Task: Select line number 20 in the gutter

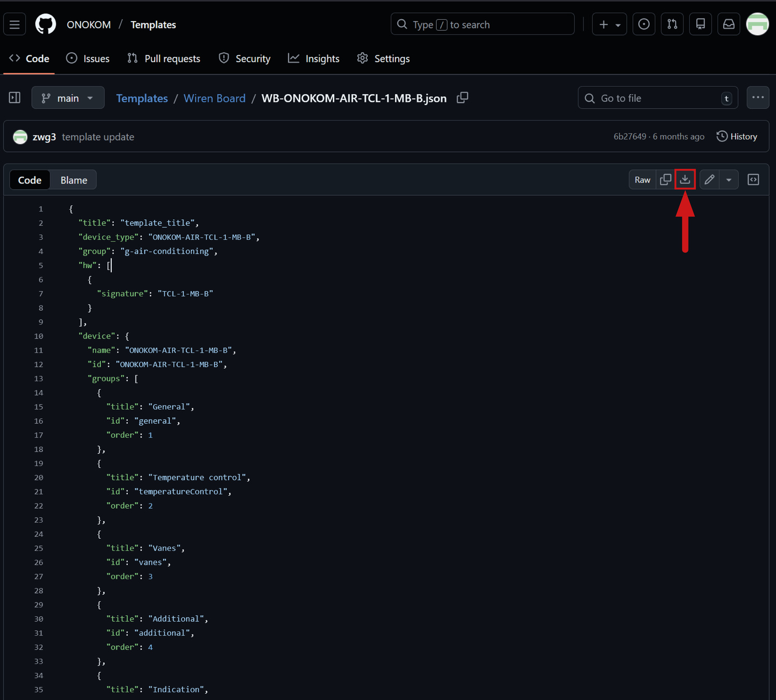Action: (x=39, y=478)
